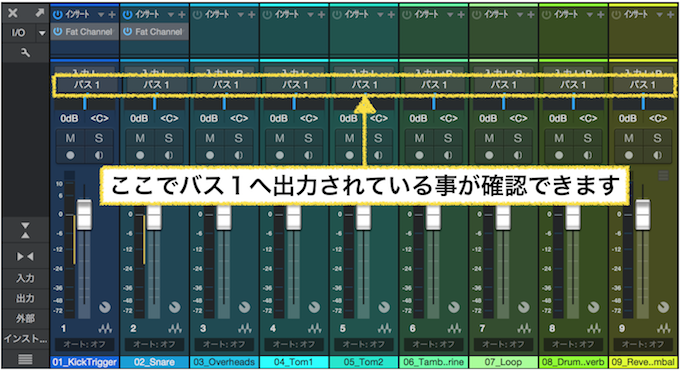This screenshot has height=370, width=680.
Task: Open channel editor icon on 08_Drum..verb
Action: 594,328
